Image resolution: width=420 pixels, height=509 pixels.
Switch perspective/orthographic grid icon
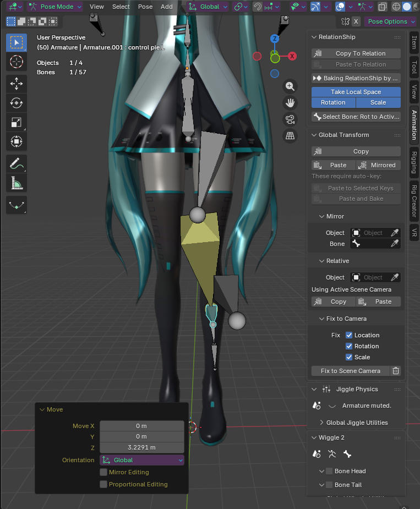click(290, 135)
